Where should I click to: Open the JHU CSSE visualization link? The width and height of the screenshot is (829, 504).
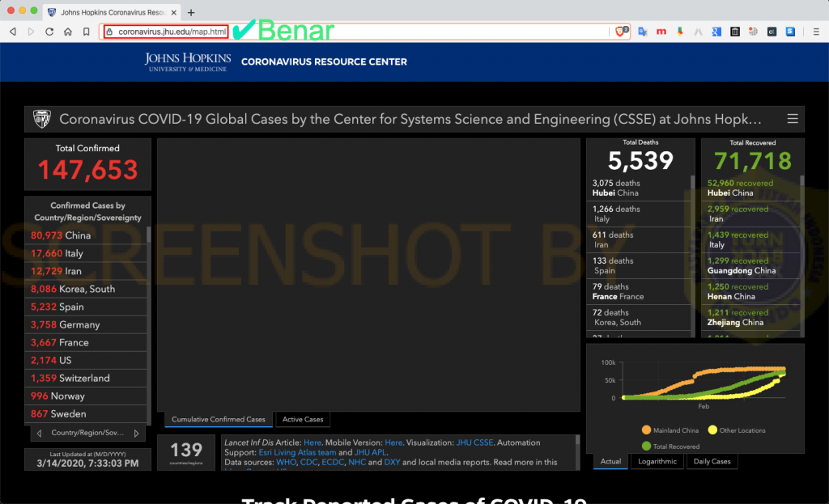pos(474,443)
